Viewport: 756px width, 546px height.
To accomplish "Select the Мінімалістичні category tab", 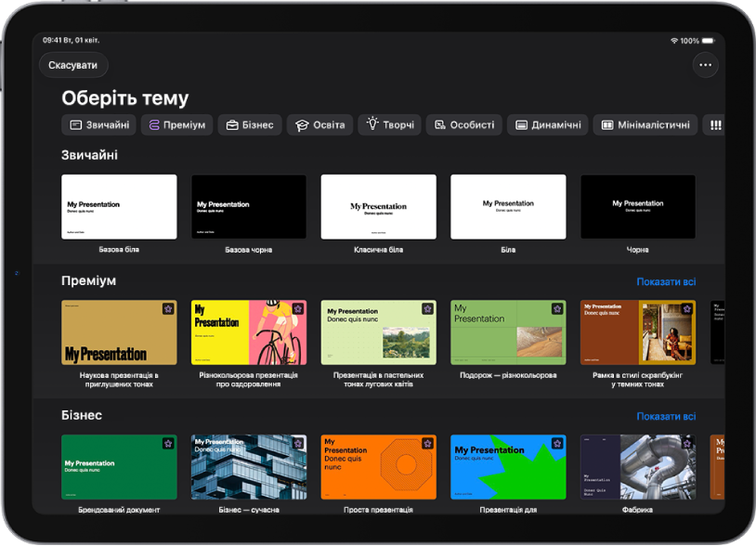I will pyautogui.click(x=645, y=125).
